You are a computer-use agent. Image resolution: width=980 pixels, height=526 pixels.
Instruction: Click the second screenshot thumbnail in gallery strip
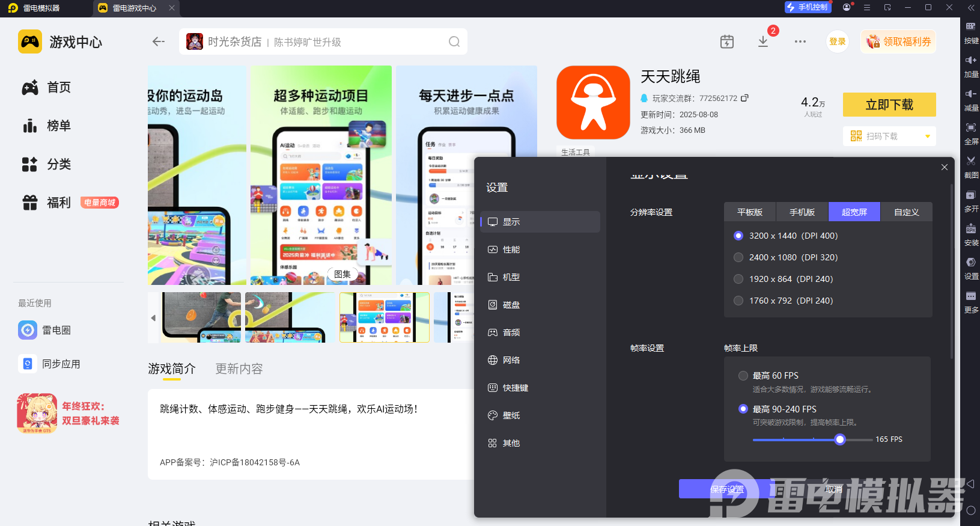pyautogui.click(x=290, y=317)
